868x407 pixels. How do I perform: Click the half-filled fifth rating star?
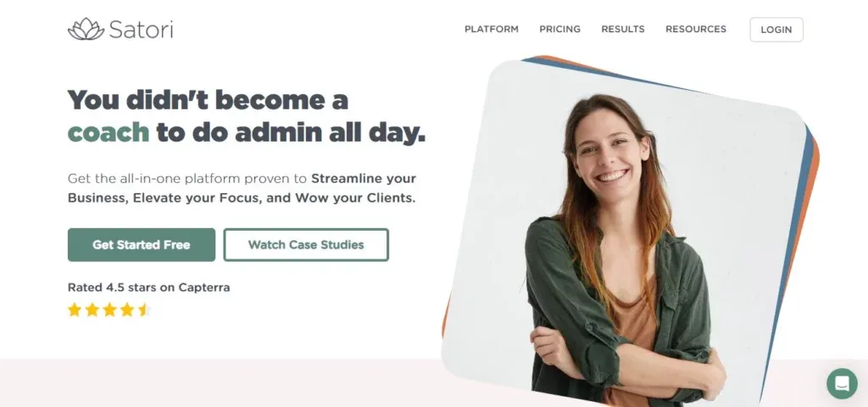click(144, 309)
